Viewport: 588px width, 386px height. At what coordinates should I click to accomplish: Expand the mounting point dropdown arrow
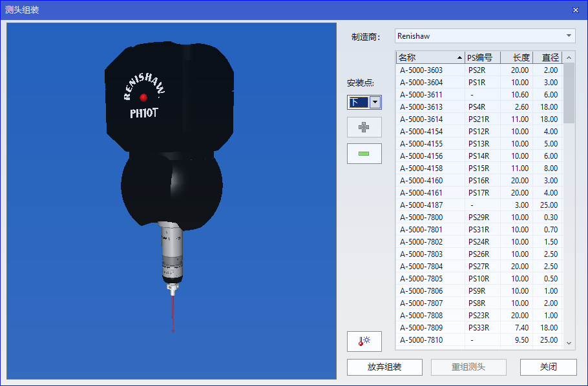tap(375, 102)
